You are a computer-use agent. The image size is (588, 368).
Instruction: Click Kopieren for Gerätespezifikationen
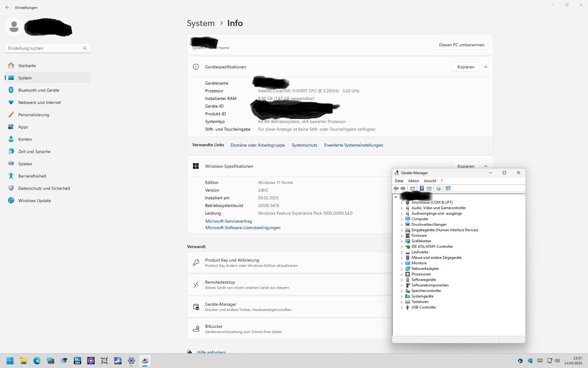pyautogui.click(x=466, y=67)
